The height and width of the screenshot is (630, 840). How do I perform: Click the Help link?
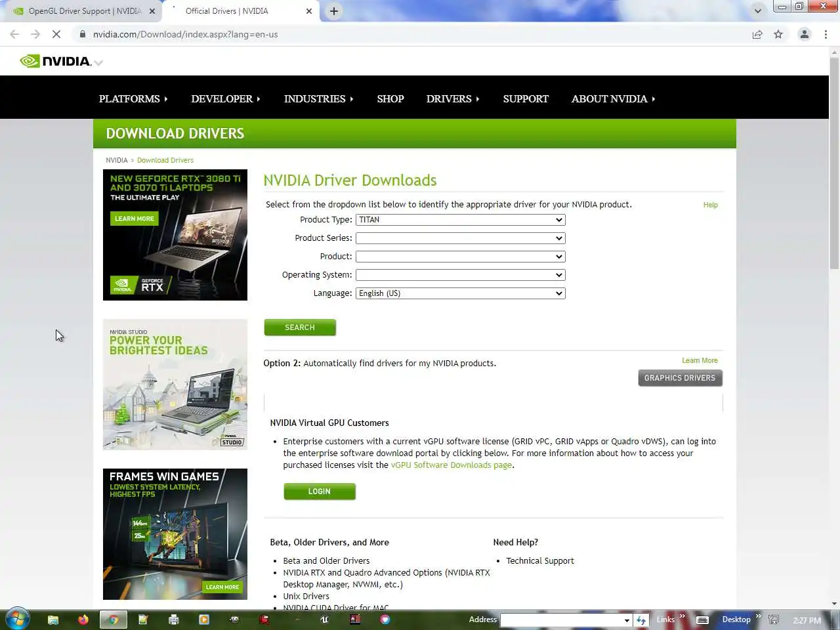pyautogui.click(x=711, y=205)
